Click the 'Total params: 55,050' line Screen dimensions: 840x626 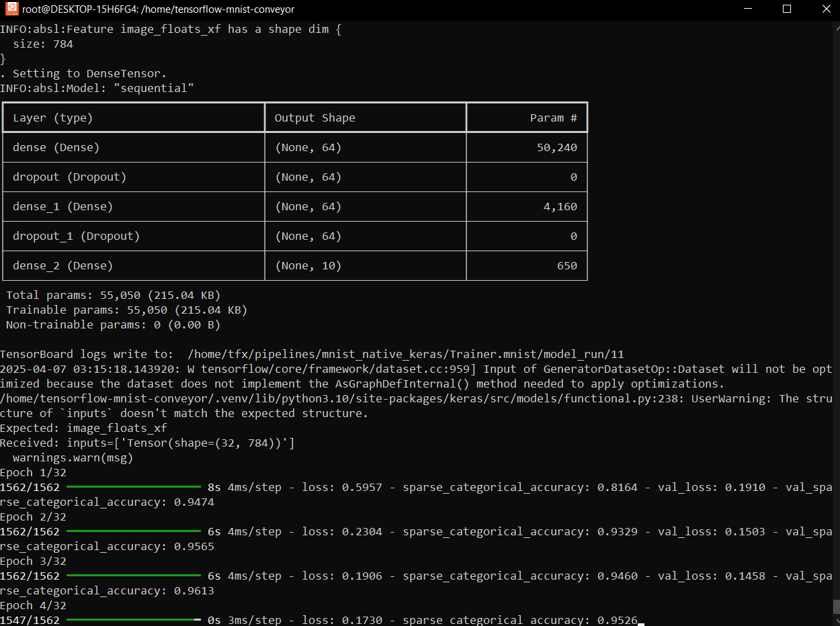point(114,295)
